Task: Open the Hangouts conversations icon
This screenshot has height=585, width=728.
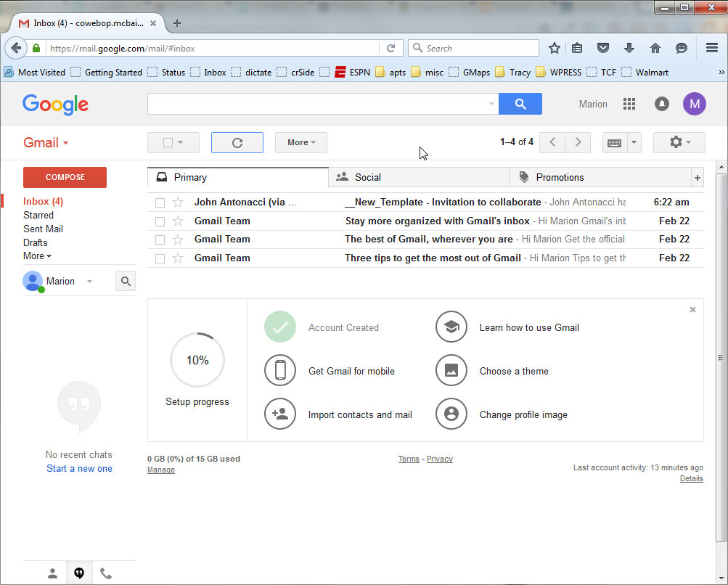Action: 79,573
